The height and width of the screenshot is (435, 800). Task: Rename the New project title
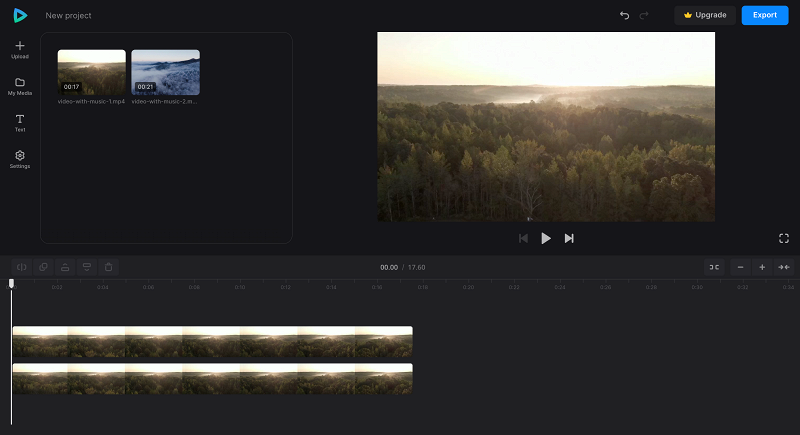68,15
